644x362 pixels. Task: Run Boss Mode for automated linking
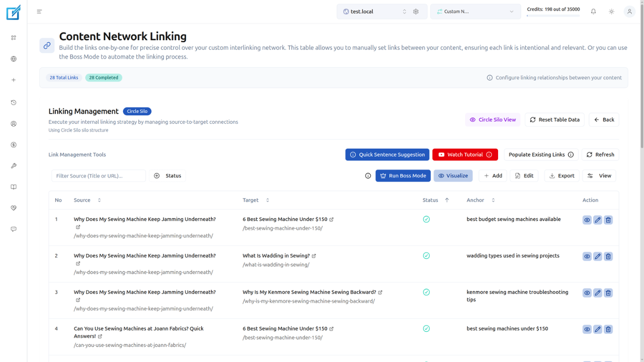pyautogui.click(x=403, y=175)
